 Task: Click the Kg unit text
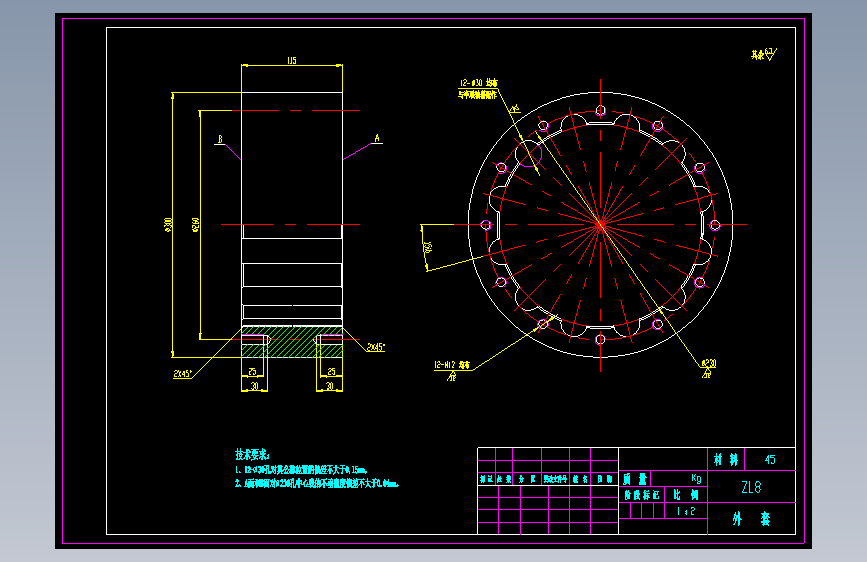coord(696,478)
